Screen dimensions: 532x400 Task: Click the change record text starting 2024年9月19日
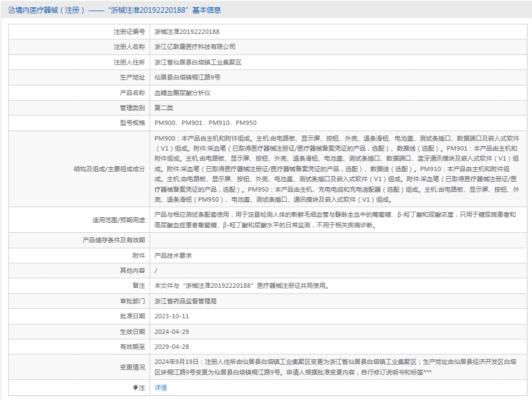335,367
